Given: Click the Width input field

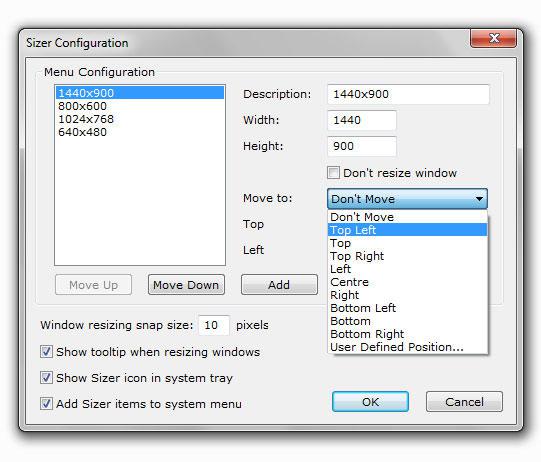Looking at the screenshot, I should click(362, 120).
